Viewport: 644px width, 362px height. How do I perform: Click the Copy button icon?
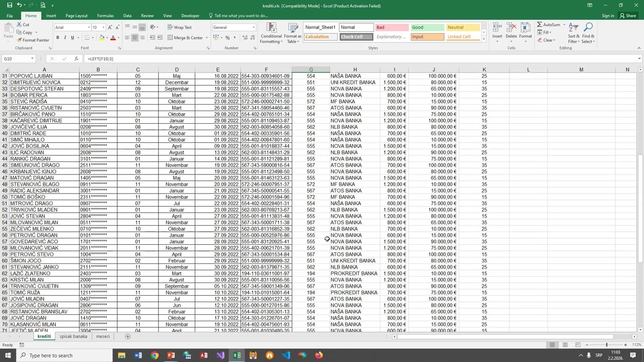19,32
